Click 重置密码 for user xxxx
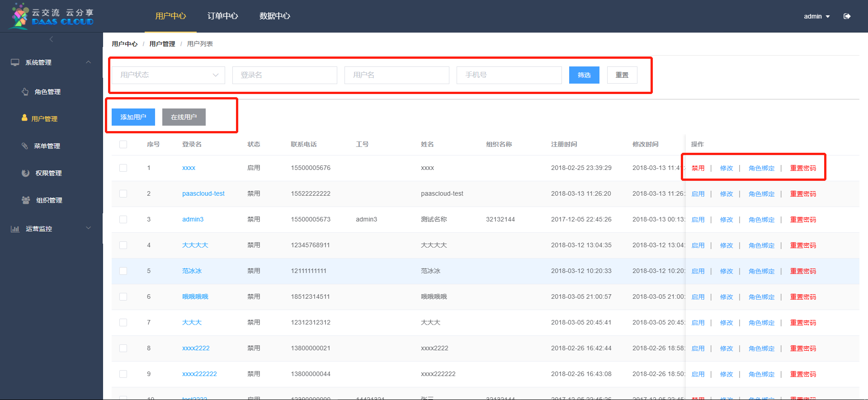Viewport: 868px width, 400px height. [x=803, y=168]
